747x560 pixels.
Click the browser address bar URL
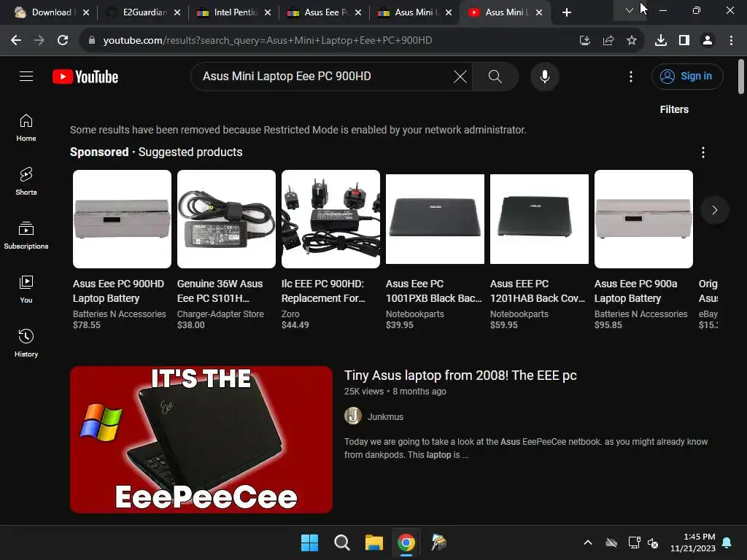click(x=267, y=41)
